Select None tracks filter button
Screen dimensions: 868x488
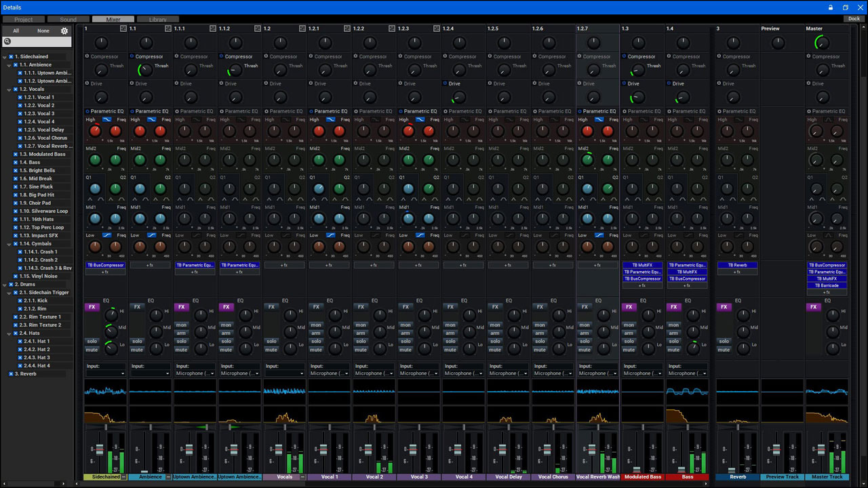[43, 30]
